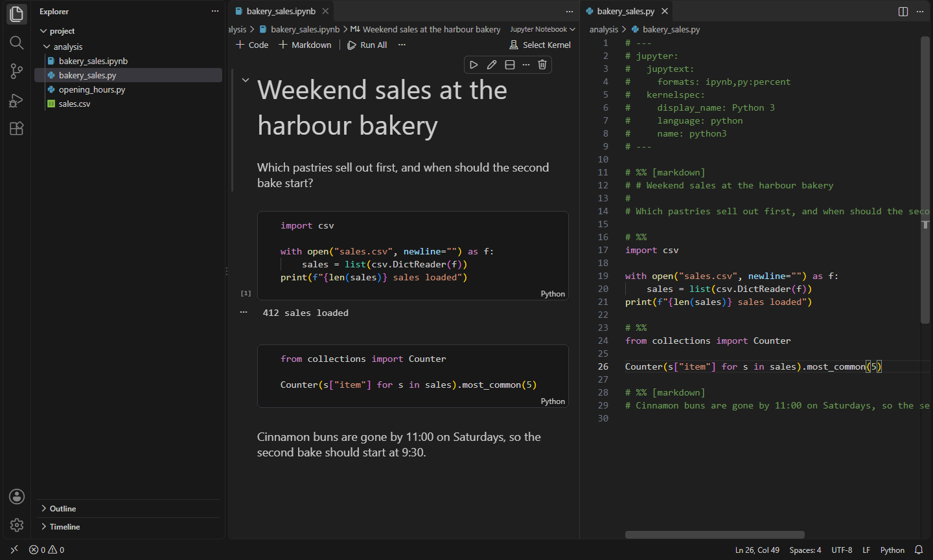Open bakery_sales.ipynb in Explorer

[93, 61]
